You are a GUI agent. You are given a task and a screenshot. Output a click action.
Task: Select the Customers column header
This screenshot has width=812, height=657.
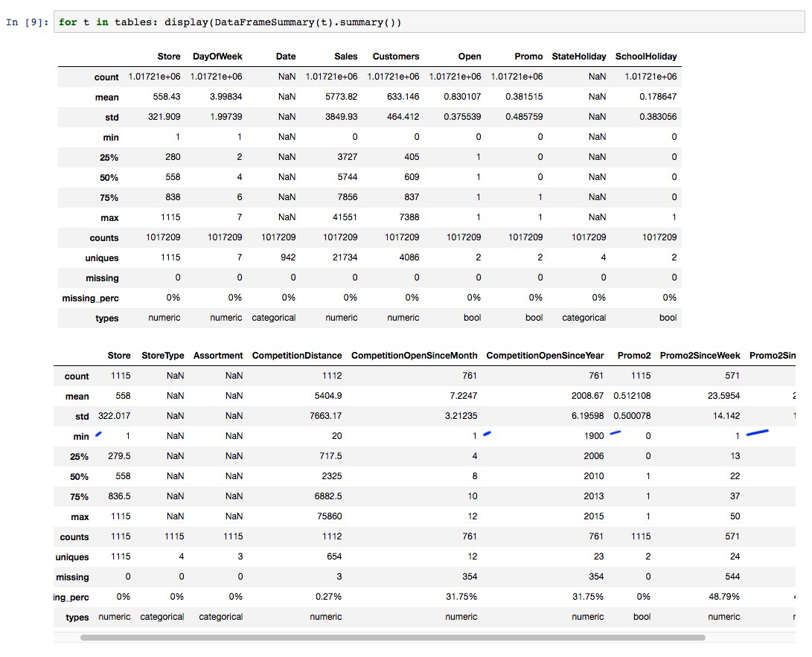coord(395,57)
